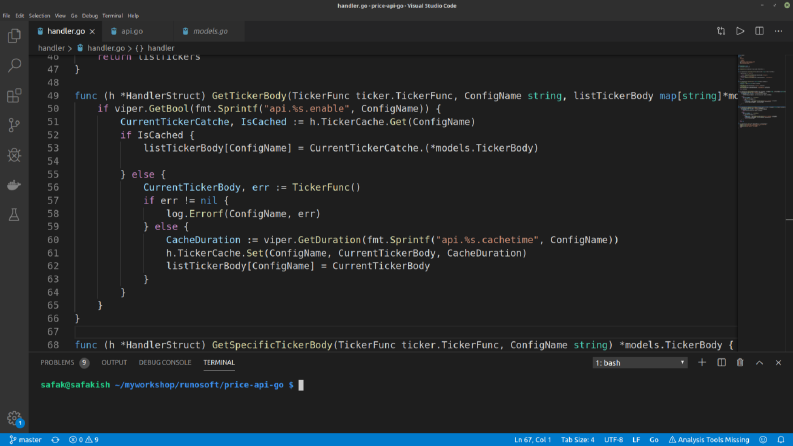Open the Explorer view in activity bar
Screen dimensions: 793x446
(x=14, y=36)
